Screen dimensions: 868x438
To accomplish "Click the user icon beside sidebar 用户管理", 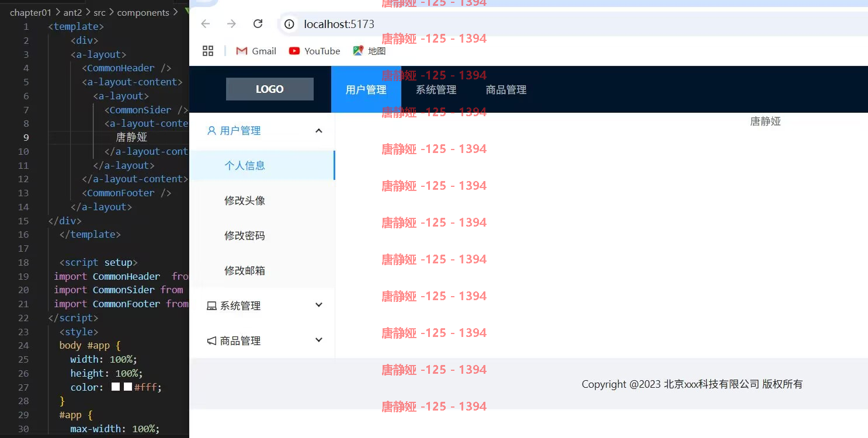I will (212, 131).
